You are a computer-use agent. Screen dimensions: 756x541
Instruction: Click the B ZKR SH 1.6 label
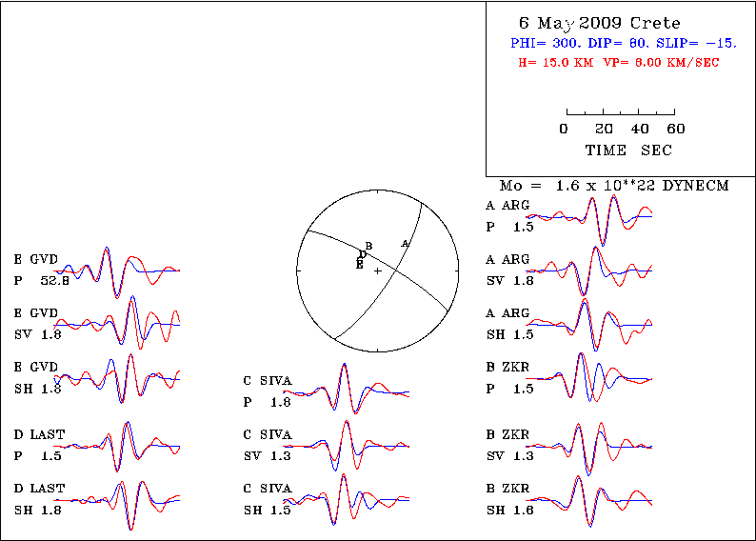pos(509,499)
